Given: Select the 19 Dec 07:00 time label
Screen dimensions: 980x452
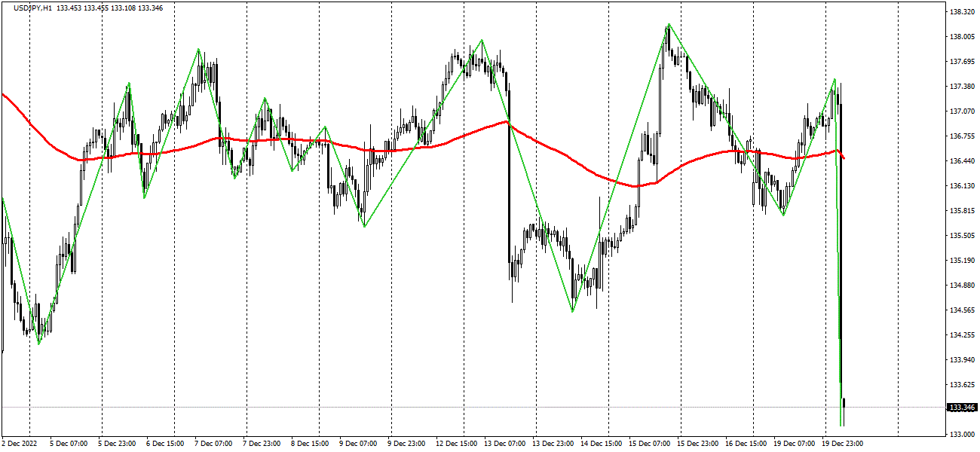Looking at the screenshot, I should pos(795,444).
